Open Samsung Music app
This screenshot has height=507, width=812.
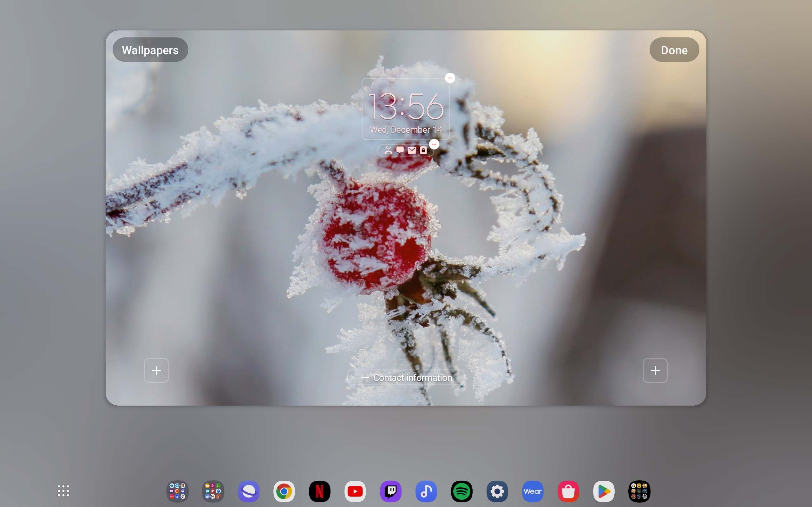tap(426, 491)
